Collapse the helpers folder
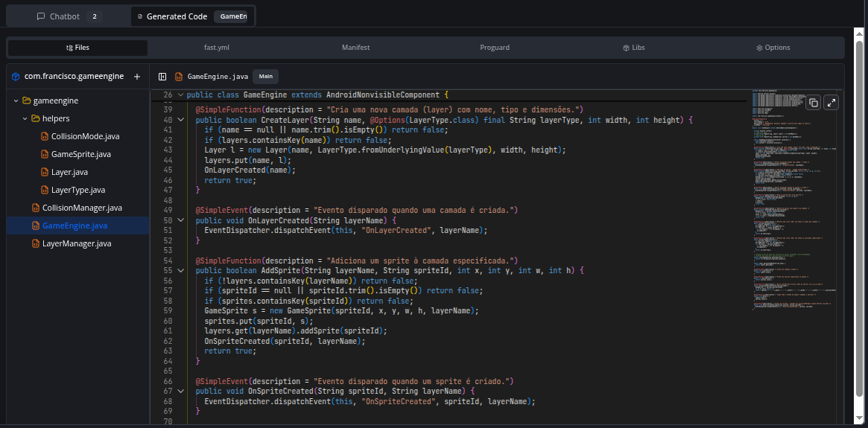The width and height of the screenshot is (868, 428). click(25, 118)
